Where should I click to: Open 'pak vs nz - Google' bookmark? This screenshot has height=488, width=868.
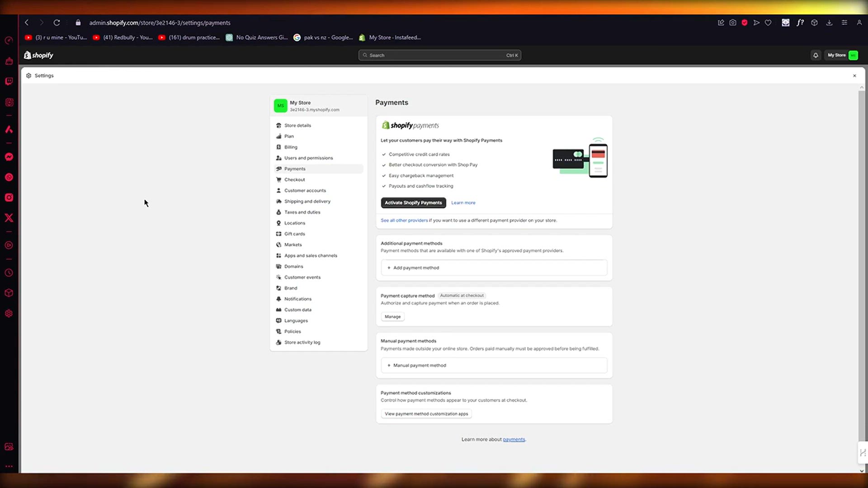point(323,38)
